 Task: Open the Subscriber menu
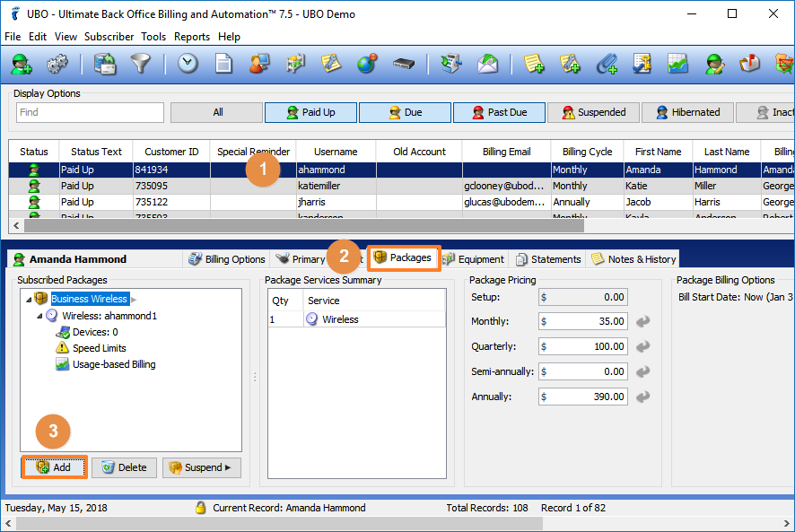pos(109,37)
